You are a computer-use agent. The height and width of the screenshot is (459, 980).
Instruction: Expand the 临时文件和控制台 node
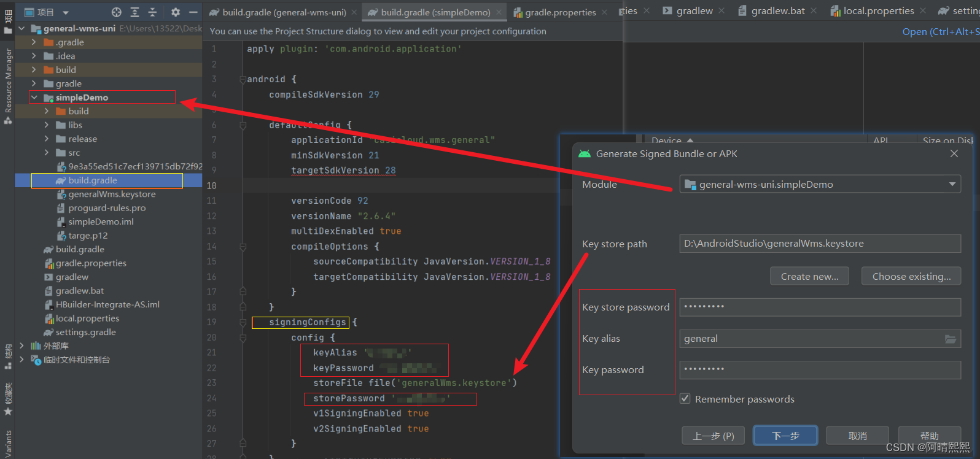coord(22,360)
